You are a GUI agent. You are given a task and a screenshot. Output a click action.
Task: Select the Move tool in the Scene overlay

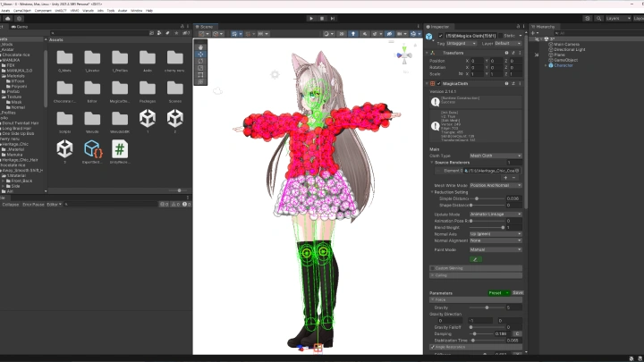point(200,55)
